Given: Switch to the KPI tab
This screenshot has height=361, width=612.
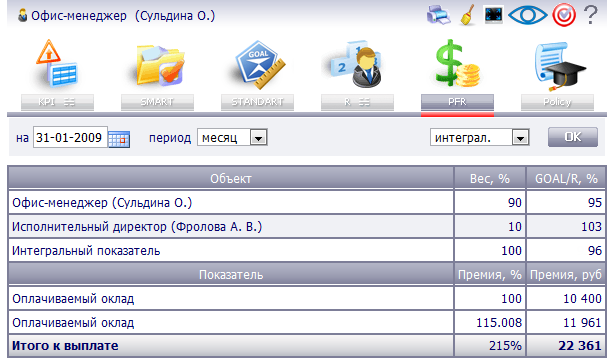Looking at the screenshot, I should (57, 102).
